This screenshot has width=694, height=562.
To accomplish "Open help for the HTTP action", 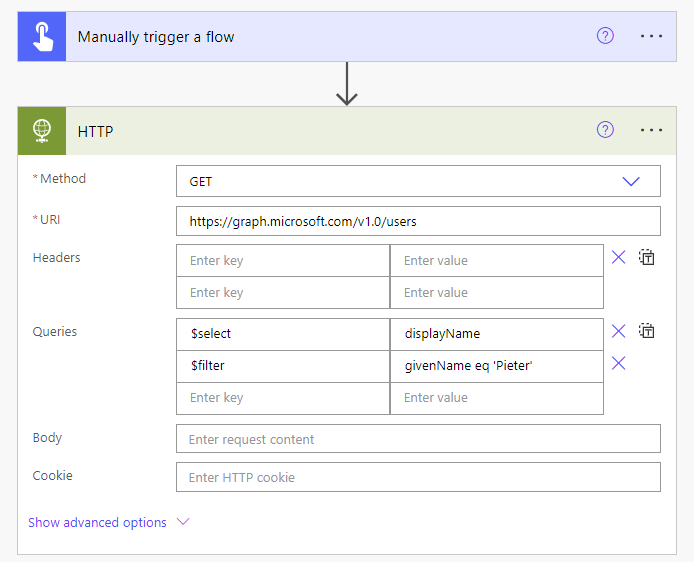I will 605,130.
